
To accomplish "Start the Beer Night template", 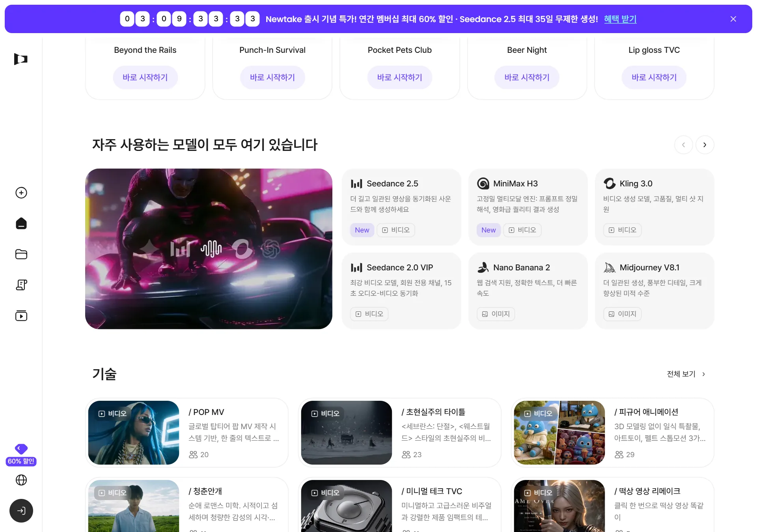I will 527,78.
